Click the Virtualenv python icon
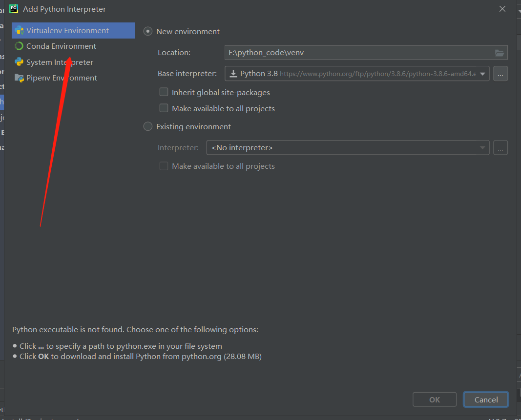The width and height of the screenshot is (521, 420). pyautogui.click(x=19, y=31)
